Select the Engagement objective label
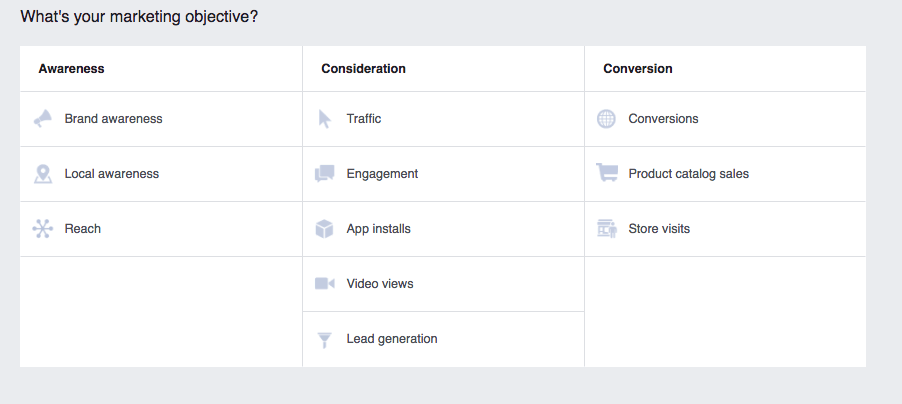 pos(382,174)
